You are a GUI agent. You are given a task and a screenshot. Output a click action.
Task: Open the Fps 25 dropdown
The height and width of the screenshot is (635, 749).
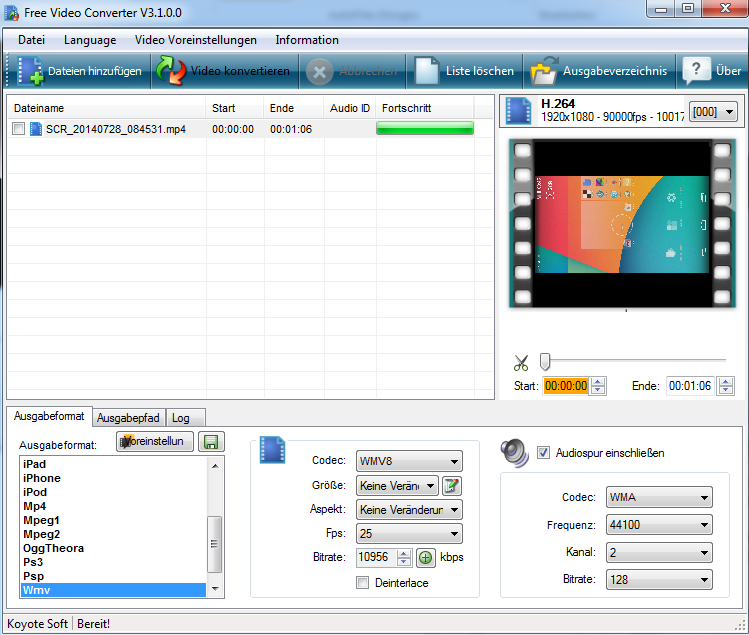tap(409, 534)
